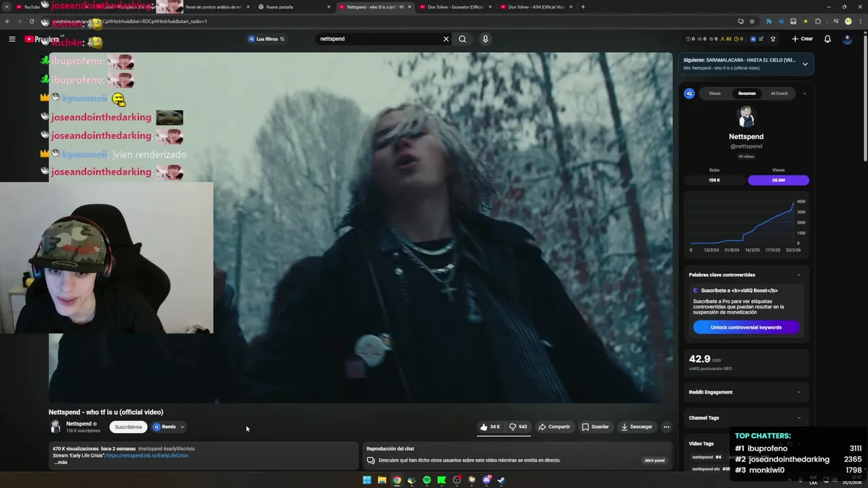Open File Explorer from the taskbar

[x=382, y=480]
